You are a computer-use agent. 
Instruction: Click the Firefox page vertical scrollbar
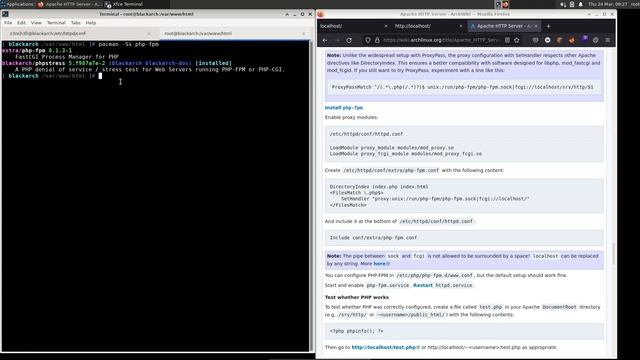point(613,253)
